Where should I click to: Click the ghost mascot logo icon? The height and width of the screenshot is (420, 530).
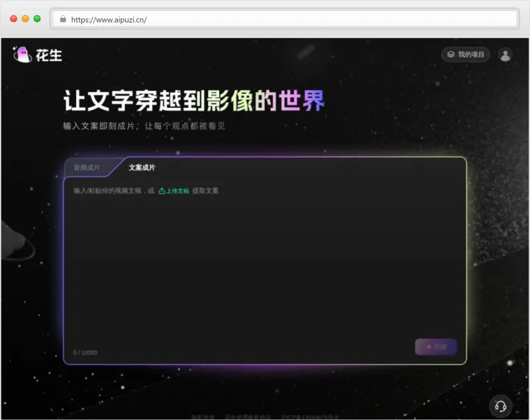(x=23, y=53)
